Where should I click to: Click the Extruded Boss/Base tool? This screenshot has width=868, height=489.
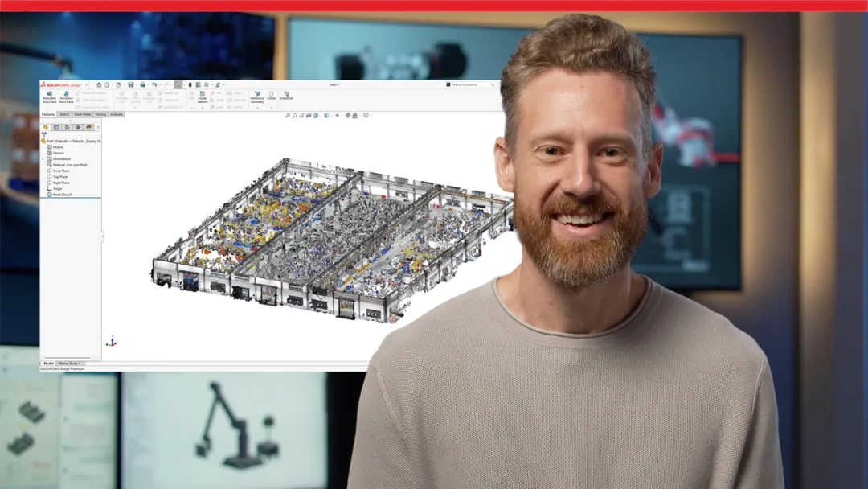point(50,97)
